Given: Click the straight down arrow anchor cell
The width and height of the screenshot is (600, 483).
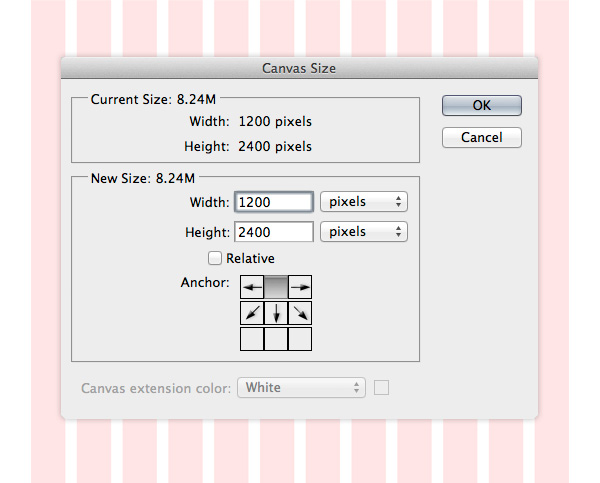Looking at the screenshot, I should [276, 313].
